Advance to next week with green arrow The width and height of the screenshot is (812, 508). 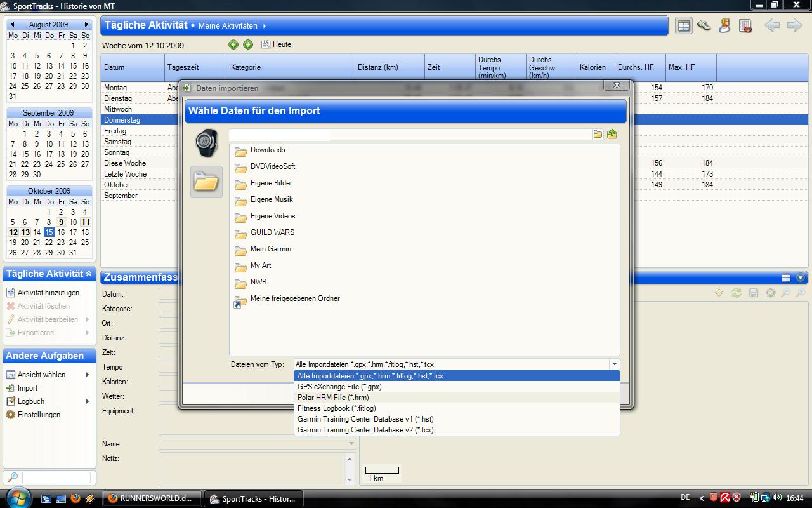coord(248,44)
